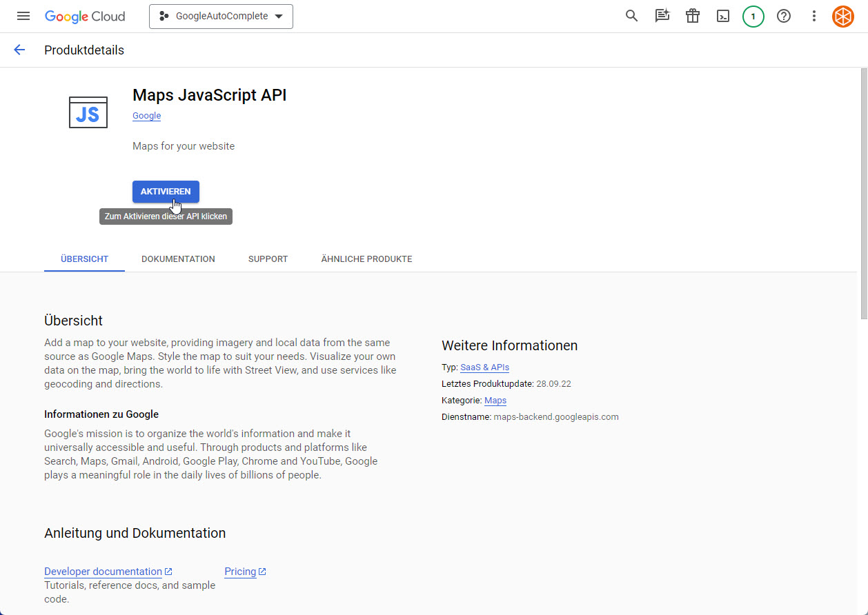
Task: Click the 'Maps for your website' text
Action: pos(184,146)
